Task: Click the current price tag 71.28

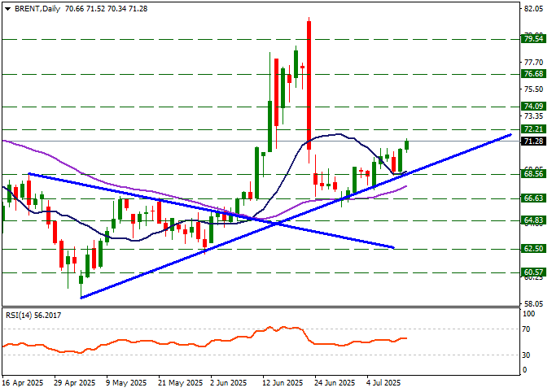Action: [534, 141]
